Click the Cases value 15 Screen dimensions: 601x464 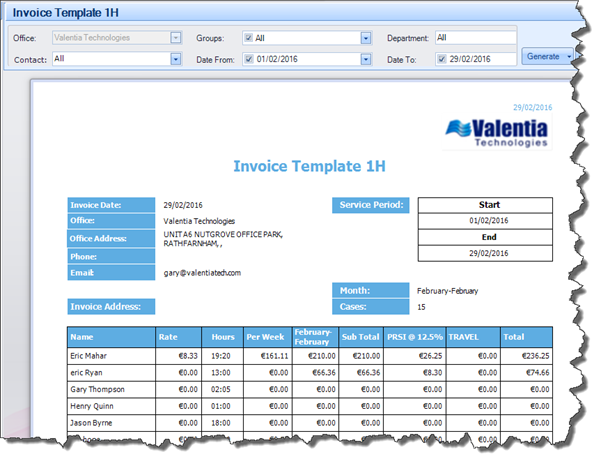tap(421, 307)
